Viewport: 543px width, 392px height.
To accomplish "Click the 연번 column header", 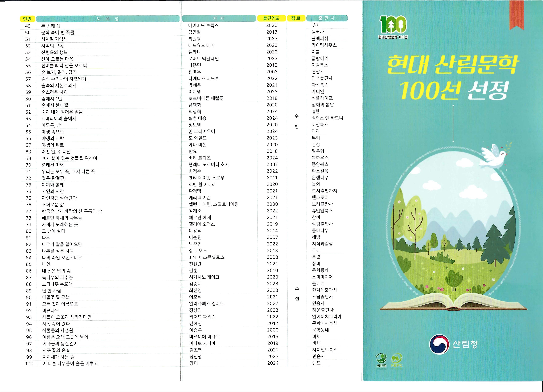I will coord(27,19).
